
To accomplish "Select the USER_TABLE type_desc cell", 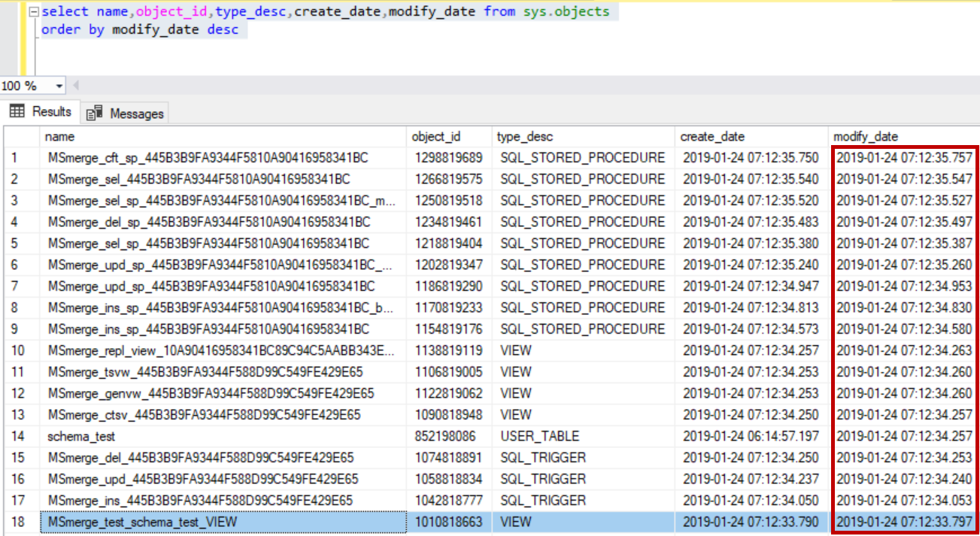I will coord(583,436).
